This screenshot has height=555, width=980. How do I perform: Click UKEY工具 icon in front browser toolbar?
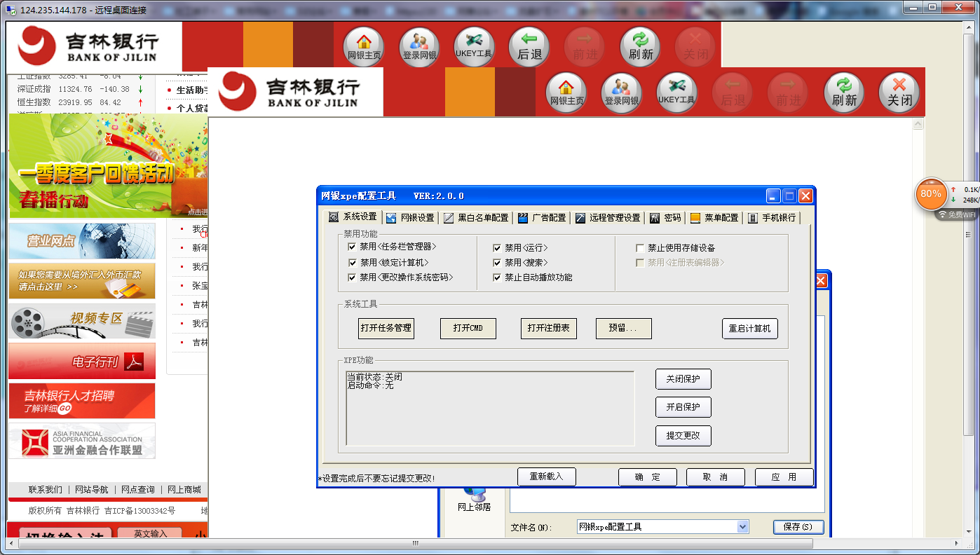(676, 92)
